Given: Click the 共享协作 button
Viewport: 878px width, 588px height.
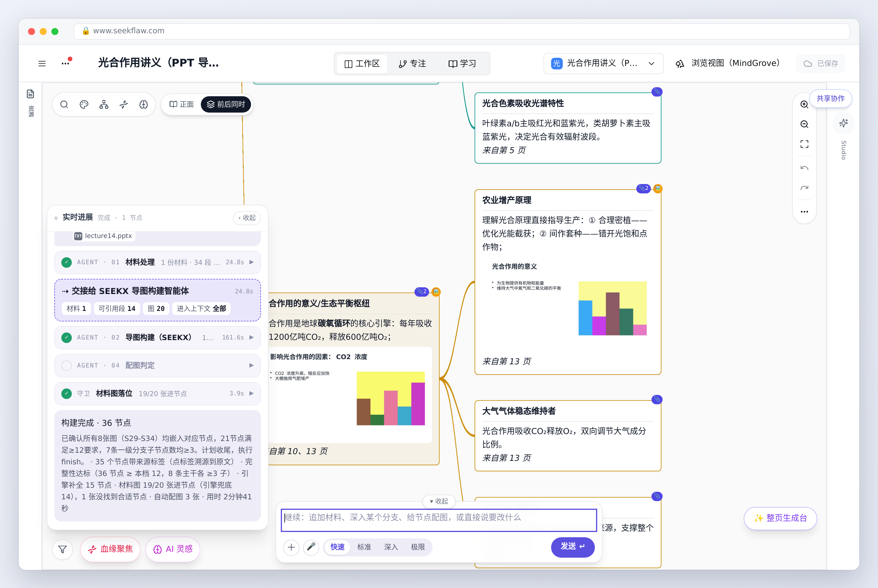Looking at the screenshot, I should [830, 99].
